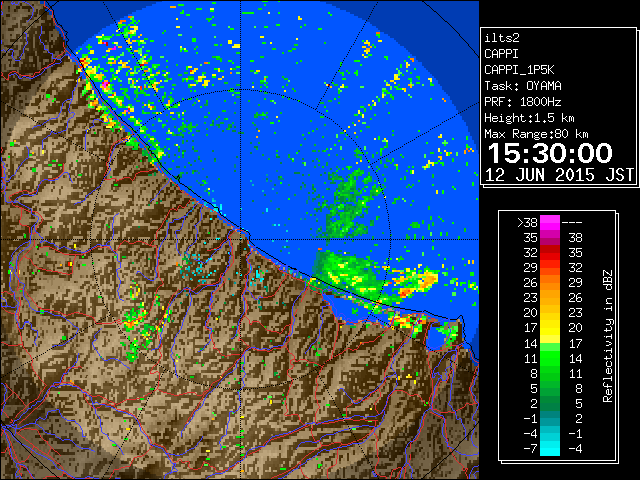Screen dimensions: 640x480
Task: Click the 'Max Range:80 km' text
Action: click(x=536, y=134)
